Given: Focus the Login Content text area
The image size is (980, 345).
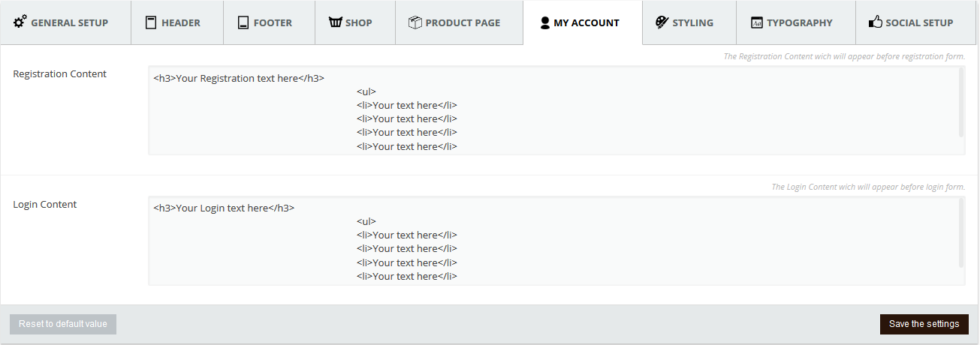Looking at the screenshot, I should (556, 241).
